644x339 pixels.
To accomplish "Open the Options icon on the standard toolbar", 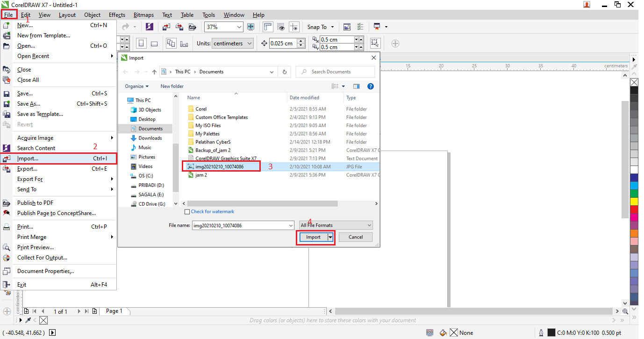I will coord(360,27).
